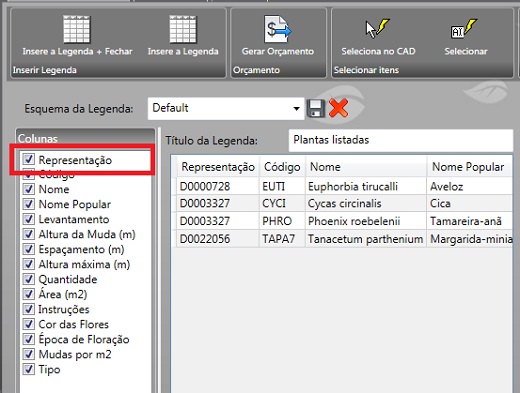Disable the Cor das Flores checkbox
Viewport: 520px width, 393px height.
click(x=29, y=324)
